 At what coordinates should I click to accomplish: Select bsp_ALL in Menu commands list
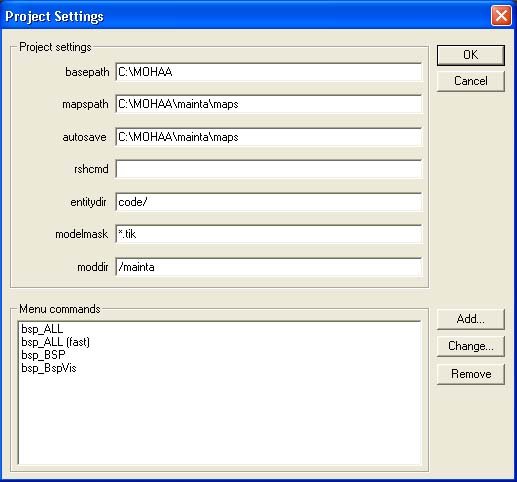42,329
